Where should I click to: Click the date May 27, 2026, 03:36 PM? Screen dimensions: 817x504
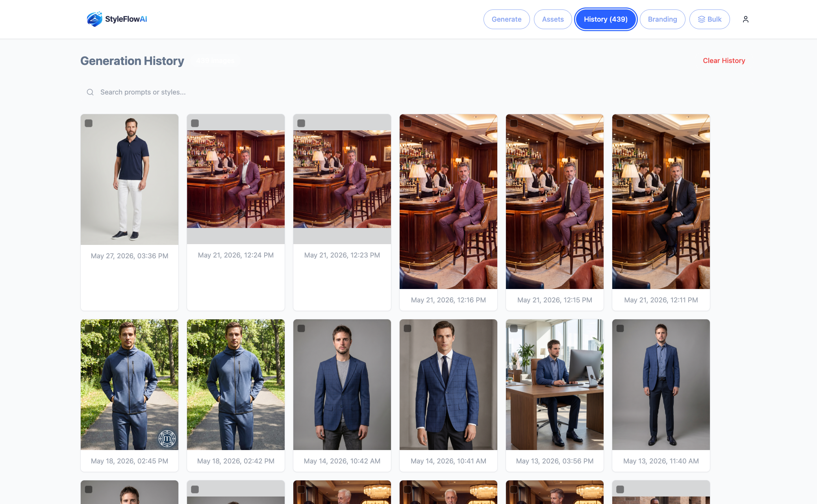(130, 256)
